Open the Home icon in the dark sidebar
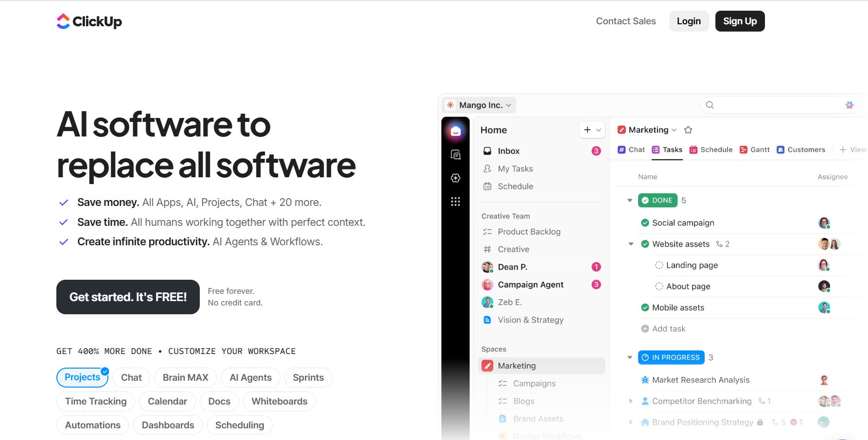 pos(455,130)
